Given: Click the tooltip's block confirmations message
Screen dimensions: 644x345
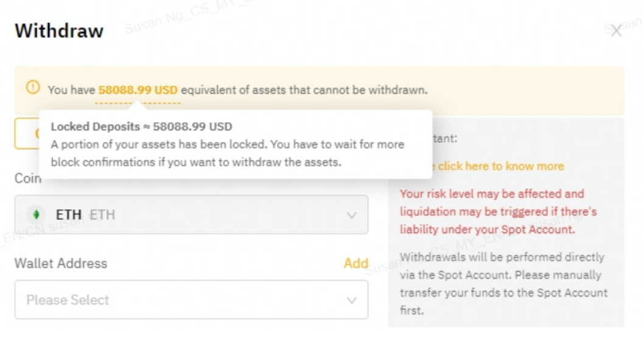Looking at the screenshot, I should coord(227,153).
